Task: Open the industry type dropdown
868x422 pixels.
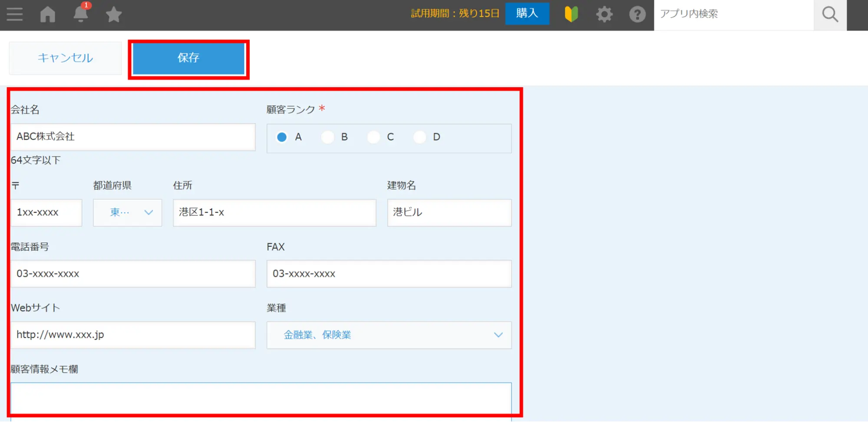Action: 389,335
